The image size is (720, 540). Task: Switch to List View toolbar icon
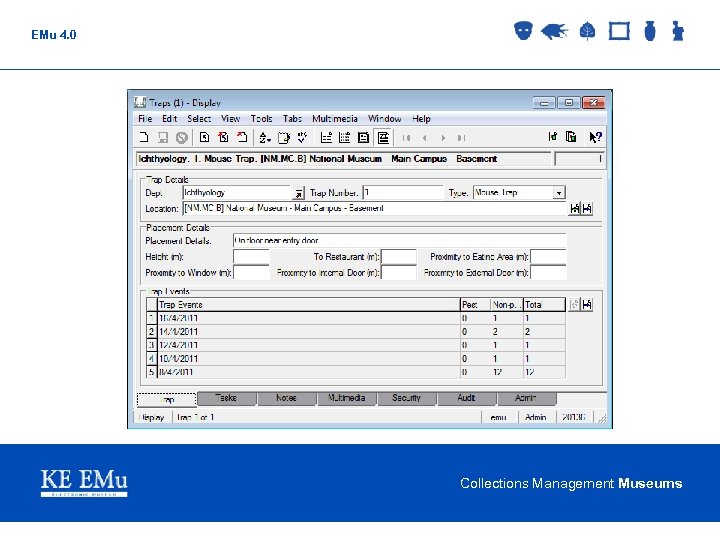(x=326, y=137)
